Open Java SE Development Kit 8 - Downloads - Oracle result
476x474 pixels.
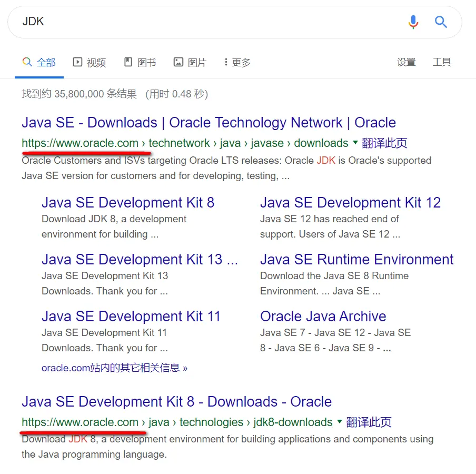tap(177, 402)
